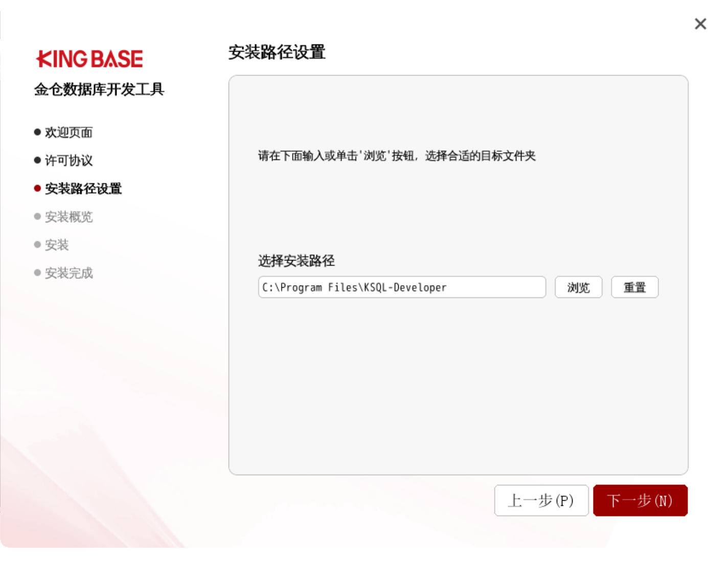
Task: Continue with the red 下一步(N) button
Action: pyautogui.click(x=640, y=501)
